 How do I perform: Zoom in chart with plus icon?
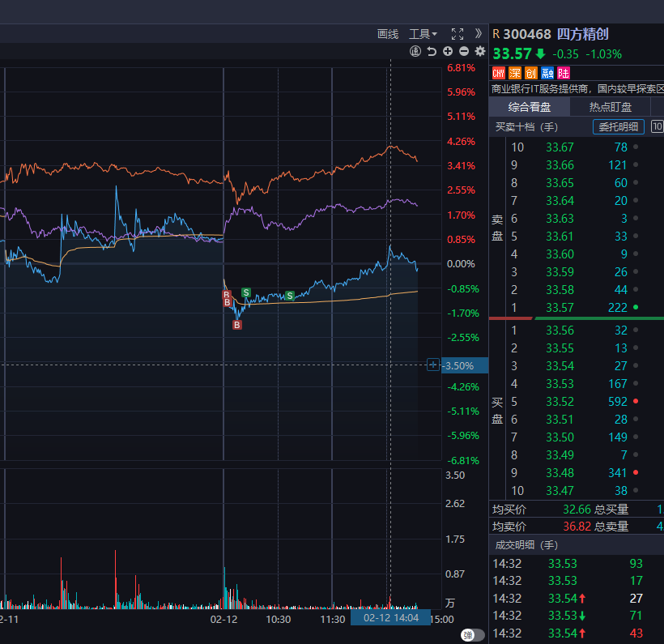click(448, 52)
